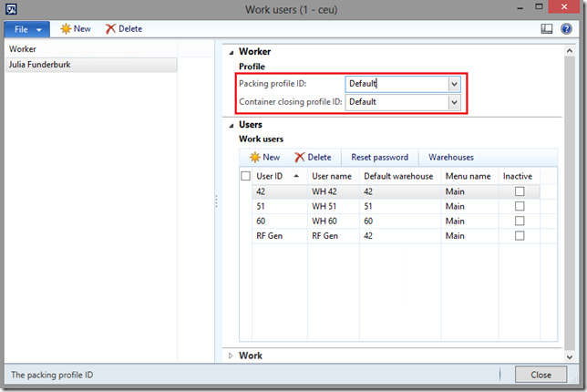Click the Reset password button
The width and height of the screenshot is (587, 392).
[x=379, y=157]
